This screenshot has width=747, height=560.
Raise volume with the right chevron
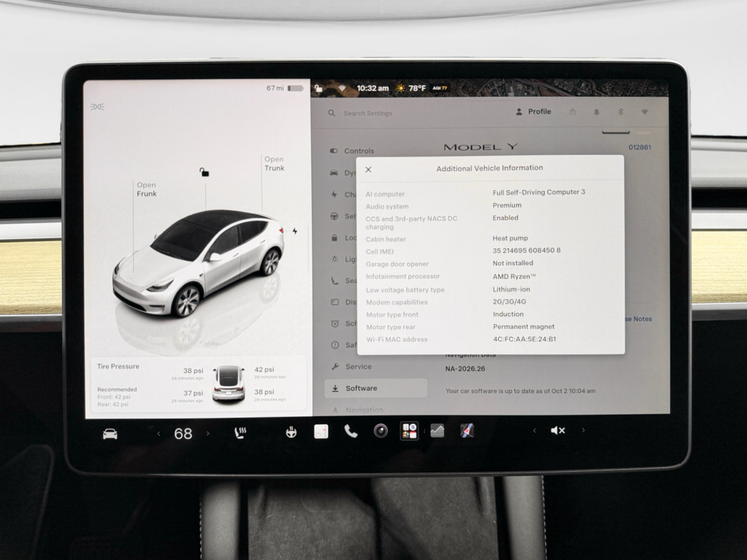tap(583, 430)
